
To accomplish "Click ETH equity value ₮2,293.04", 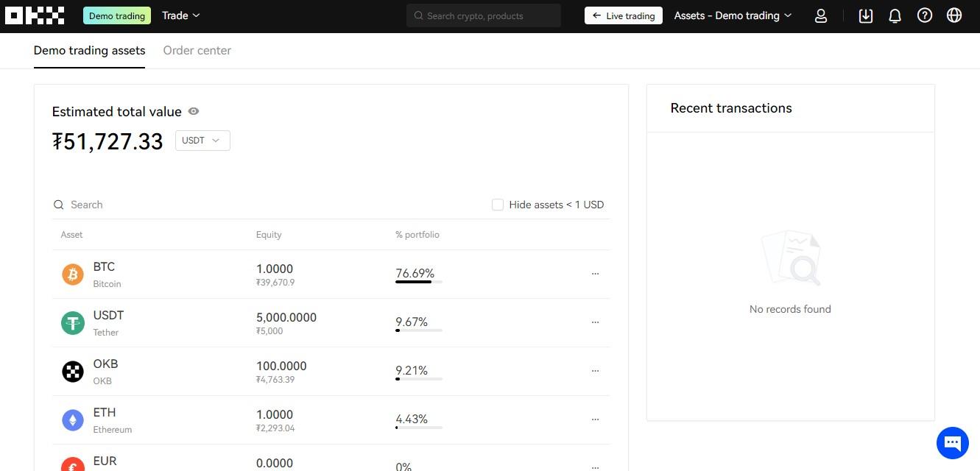I will coord(275,428).
